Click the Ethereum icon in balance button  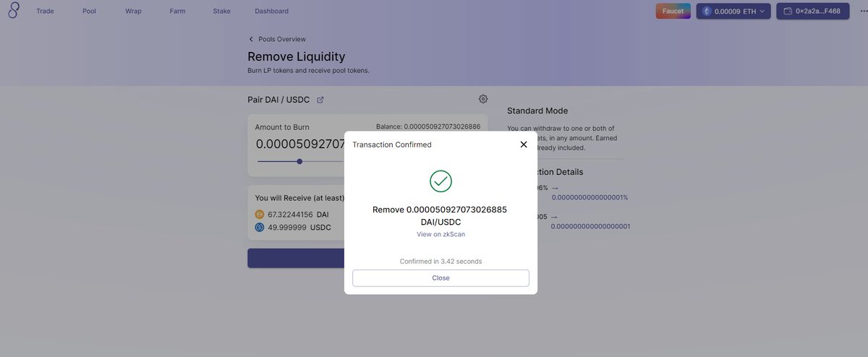(x=707, y=11)
